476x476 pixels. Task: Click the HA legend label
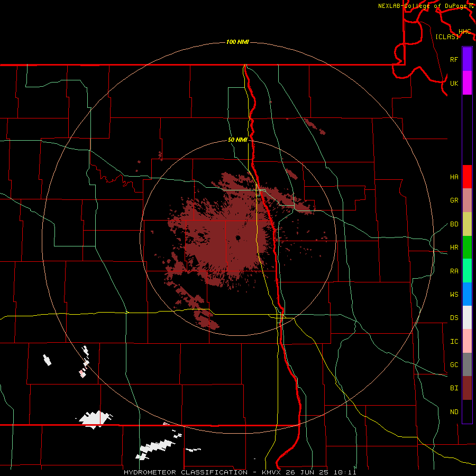(x=454, y=177)
